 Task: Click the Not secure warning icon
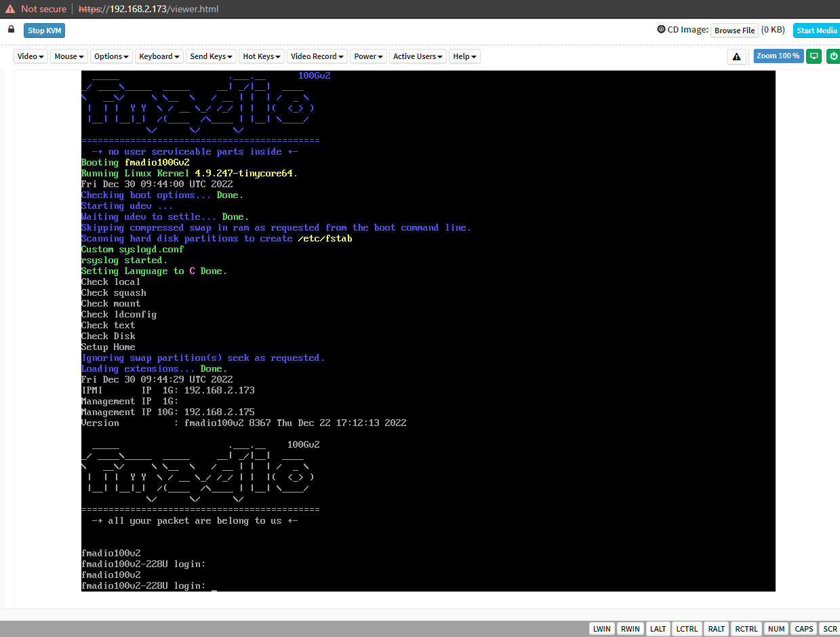(10, 9)
